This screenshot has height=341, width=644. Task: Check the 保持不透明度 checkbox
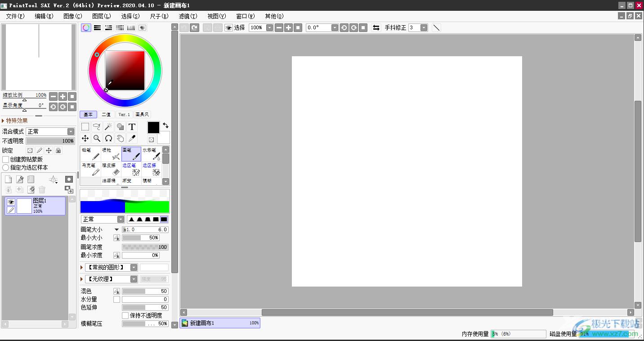125,315
